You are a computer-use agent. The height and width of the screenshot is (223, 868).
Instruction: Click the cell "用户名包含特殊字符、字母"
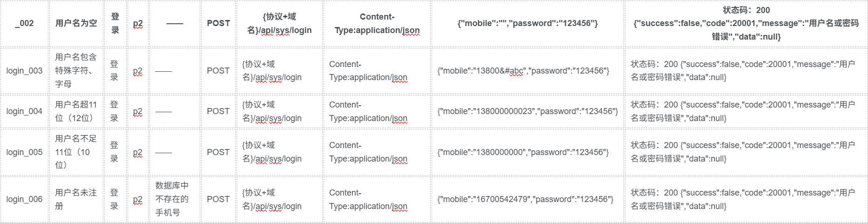pos(76,71)
